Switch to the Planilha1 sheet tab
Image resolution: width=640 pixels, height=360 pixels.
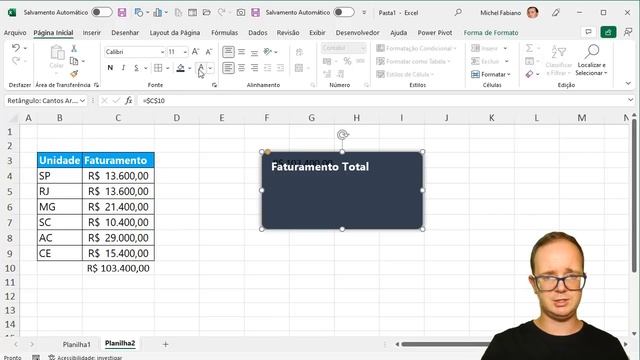pos(76,344)
